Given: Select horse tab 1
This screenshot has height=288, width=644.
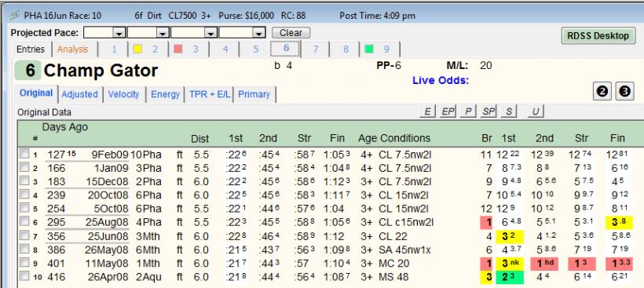Looking at the screenshot, I should click(114, 49).
